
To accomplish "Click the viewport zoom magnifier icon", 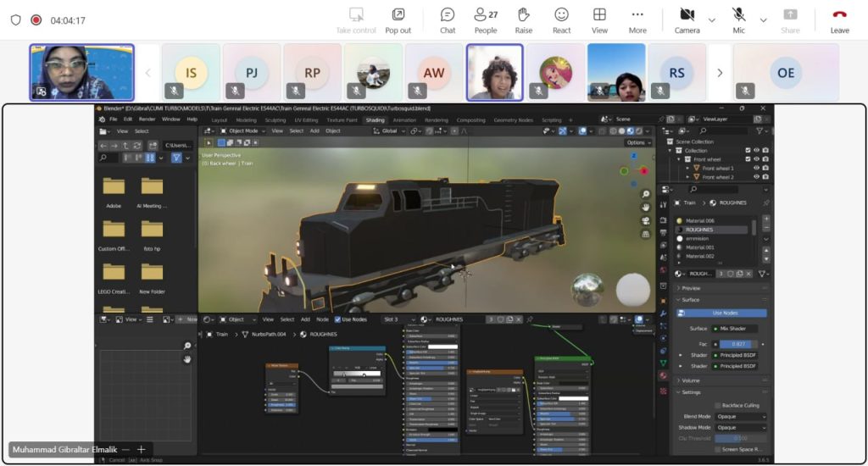I will coord(645,194).
